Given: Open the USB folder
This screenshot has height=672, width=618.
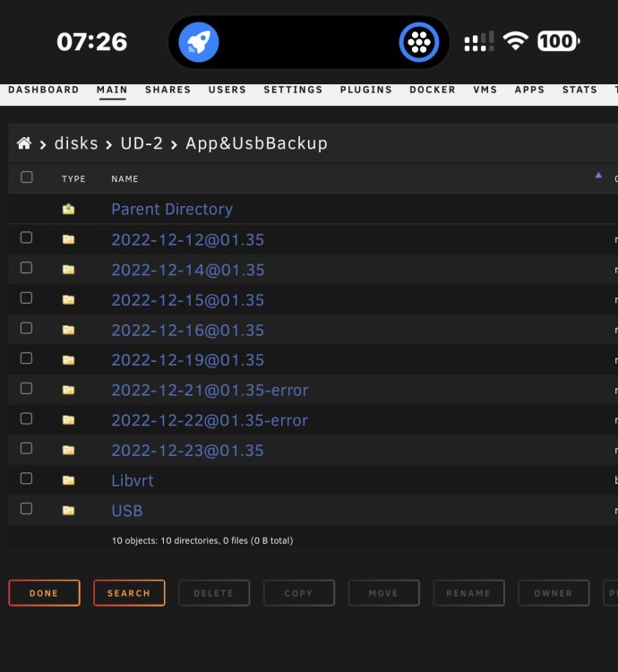Looking at the screenshot, I should [x=127, y=511].
